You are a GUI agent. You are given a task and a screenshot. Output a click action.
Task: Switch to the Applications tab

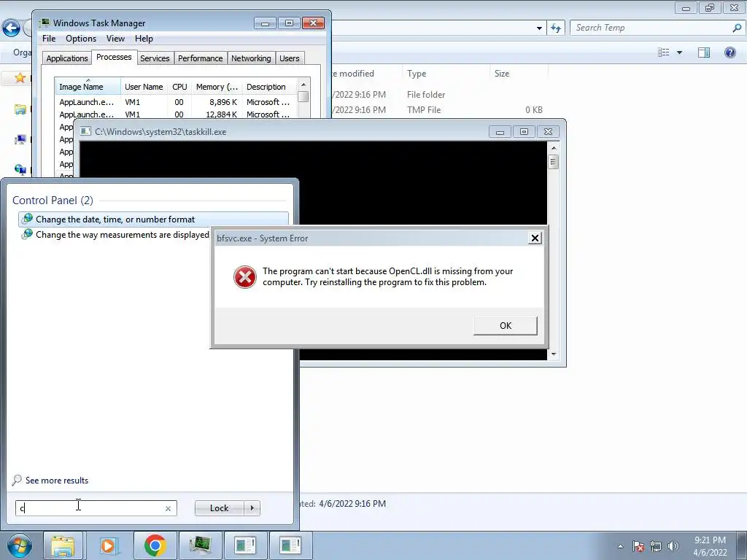pyautogui.click(x=66, y=58)
